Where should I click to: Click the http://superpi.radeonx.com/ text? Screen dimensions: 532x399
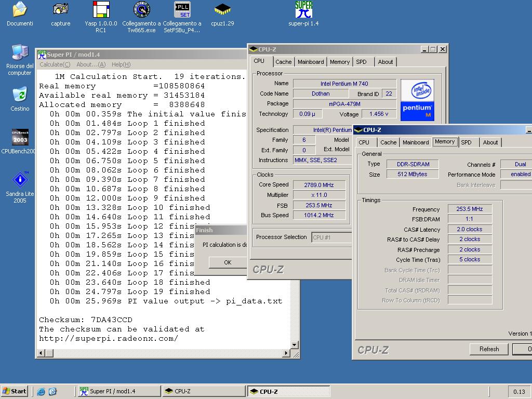[x=108, y=339]
